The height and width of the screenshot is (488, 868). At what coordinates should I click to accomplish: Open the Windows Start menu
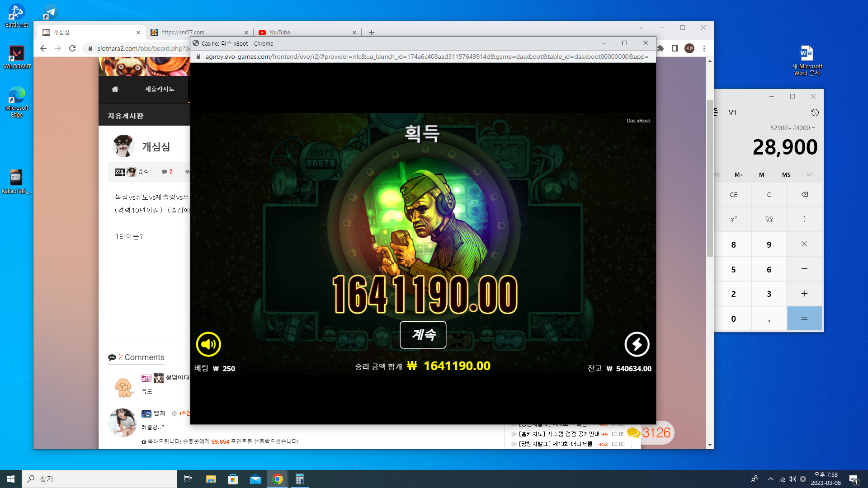point(11,479)
